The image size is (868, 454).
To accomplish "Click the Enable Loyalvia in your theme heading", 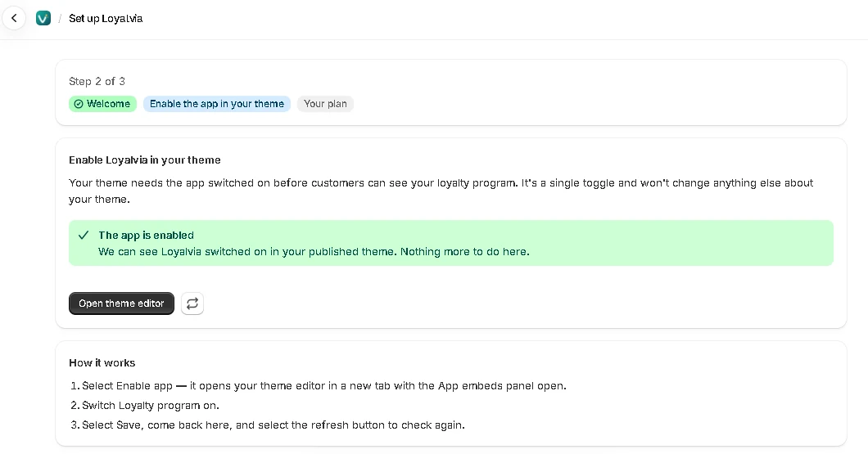I will [144, 160].
